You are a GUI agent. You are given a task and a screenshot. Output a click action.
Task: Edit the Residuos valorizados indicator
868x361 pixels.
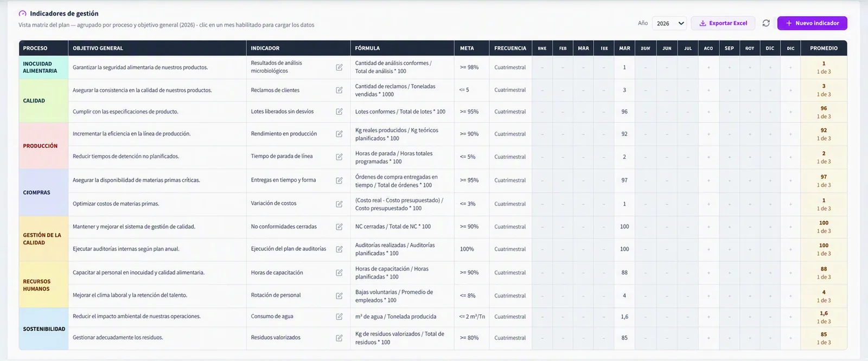pyautogui.click(x=339, y=338)
